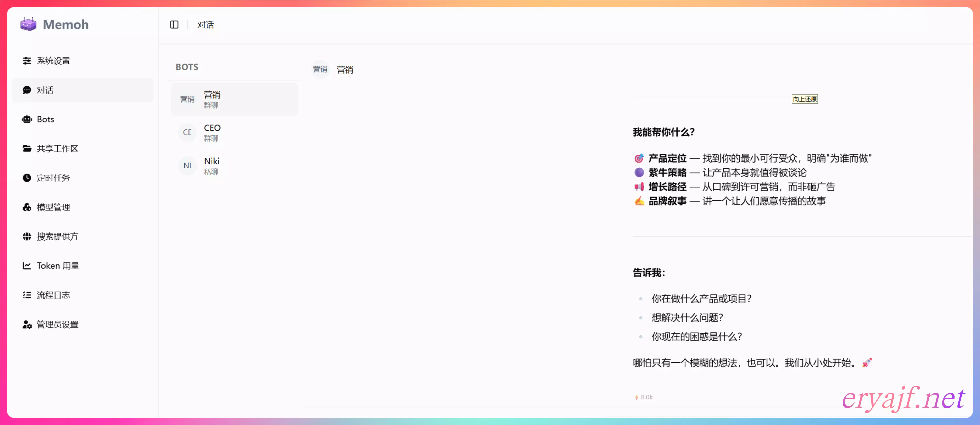Click the 营销 avatar in the chat header
Viewport: 980px width, 425px height.
tap(320, 69)
